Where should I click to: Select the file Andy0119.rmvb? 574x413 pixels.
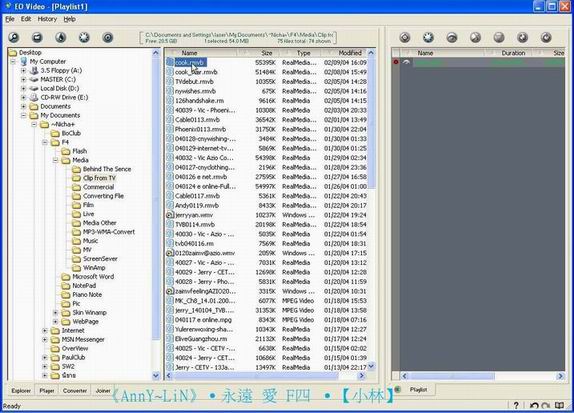[197, 205]
